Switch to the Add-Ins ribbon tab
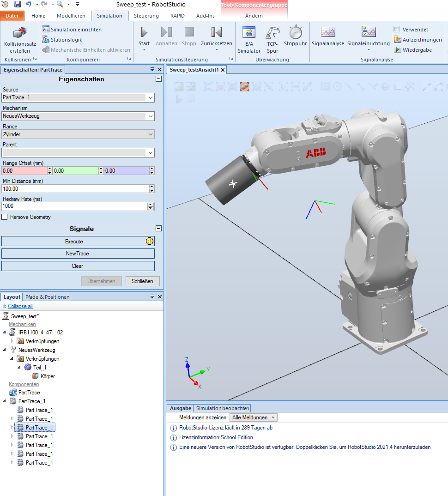 206,16
